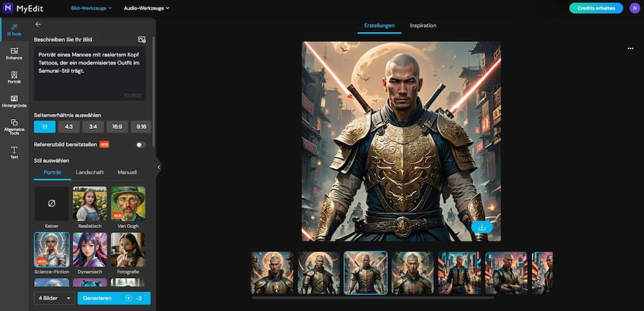
Task: Open the three-dots more options menu
Action: [x=630, y=48]
